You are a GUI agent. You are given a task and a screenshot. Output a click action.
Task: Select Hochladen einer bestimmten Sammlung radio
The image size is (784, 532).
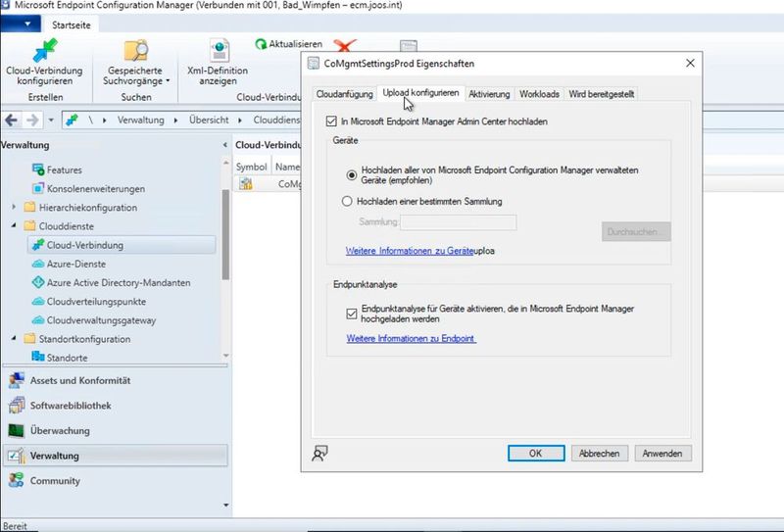point(347,202)
